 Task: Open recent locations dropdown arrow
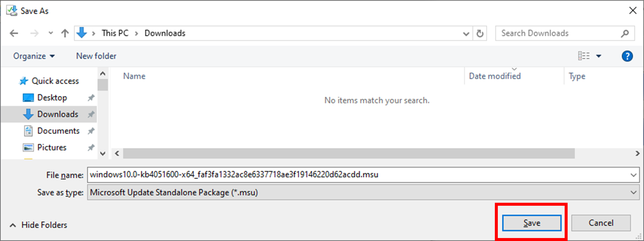pos(51,33)
